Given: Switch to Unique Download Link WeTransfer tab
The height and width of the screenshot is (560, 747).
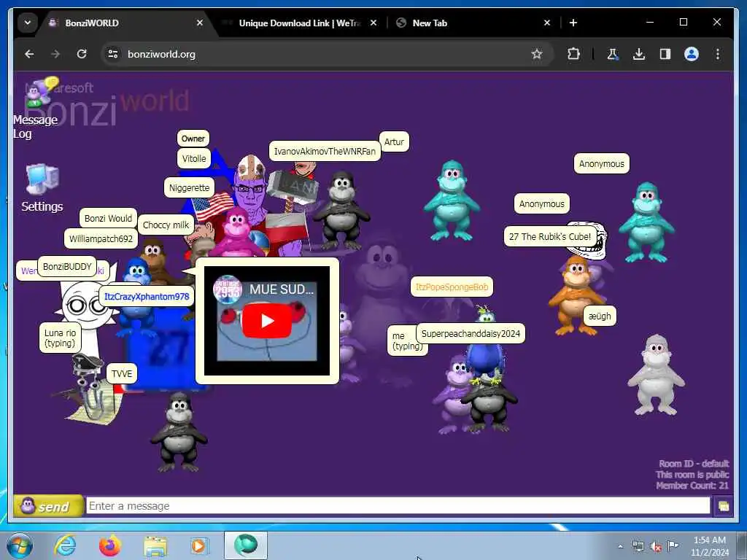Looking at the screenshot, I should point(299,23).
